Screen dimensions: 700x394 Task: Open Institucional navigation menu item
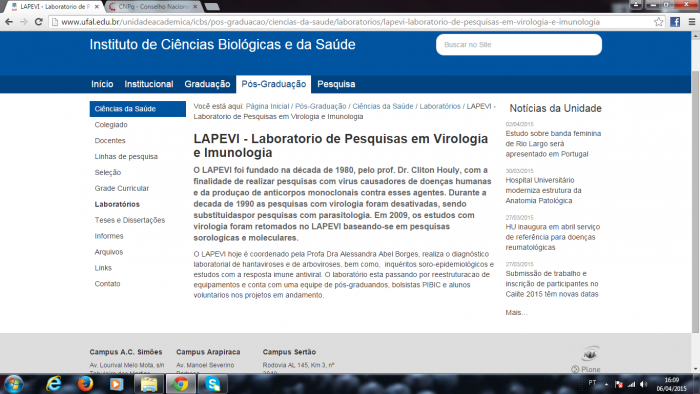point(149,84)
